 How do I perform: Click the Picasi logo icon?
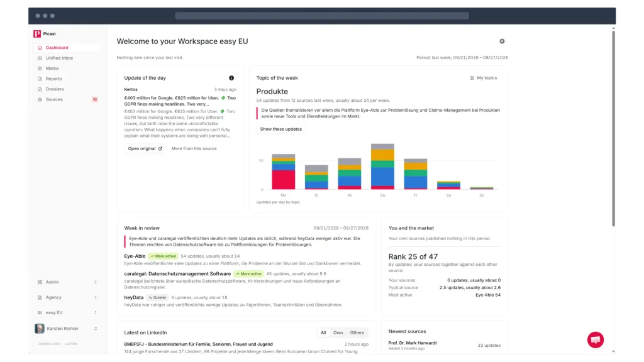37,34
